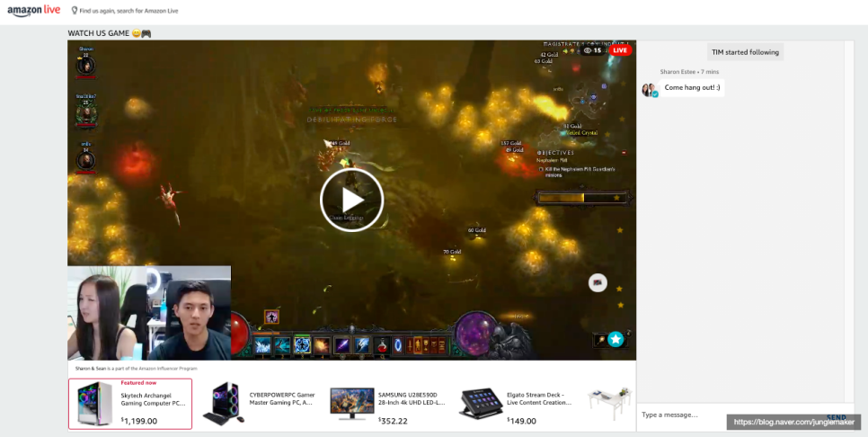Click the eye viewer count showing 15

[592, 50]
